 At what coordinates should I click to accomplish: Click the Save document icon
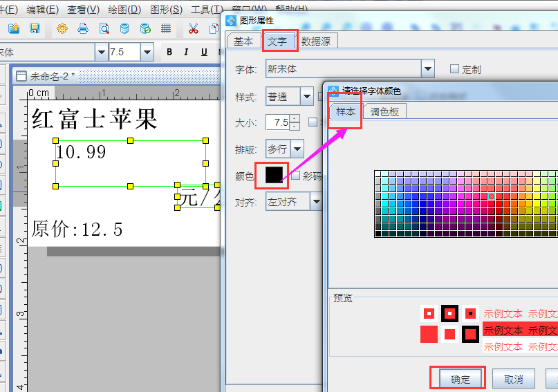[34, 28]
